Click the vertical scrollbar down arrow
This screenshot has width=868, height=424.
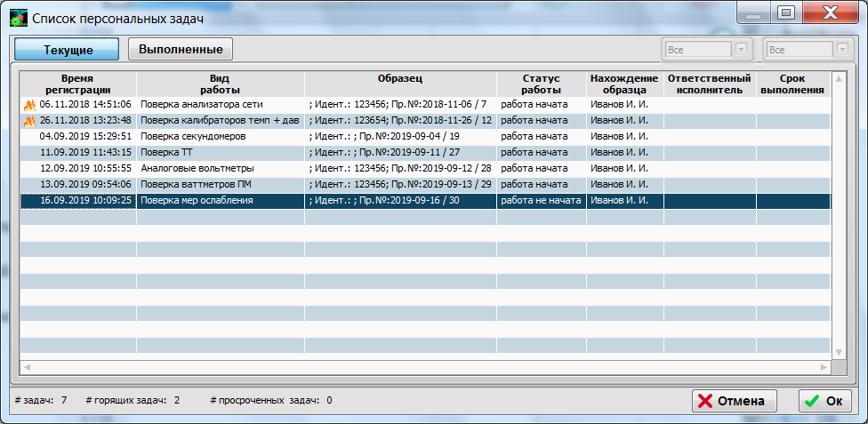point(839,353)
